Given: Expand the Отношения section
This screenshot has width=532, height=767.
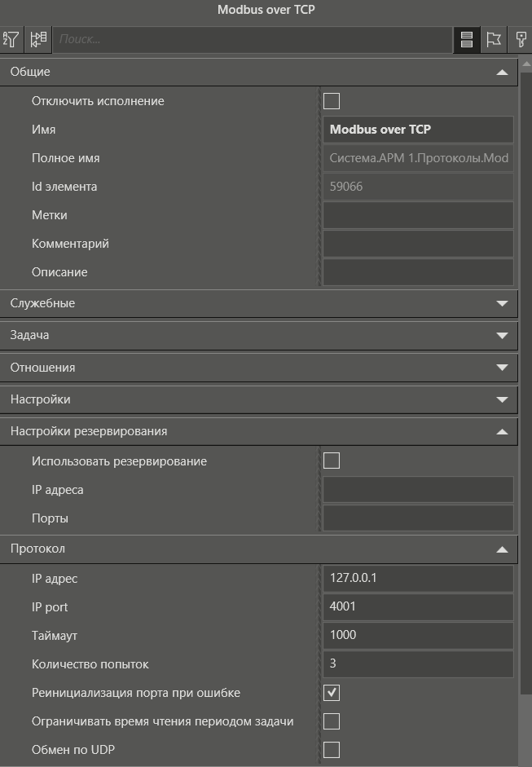Looking at the screenshot, I should (x=505, y=367).
